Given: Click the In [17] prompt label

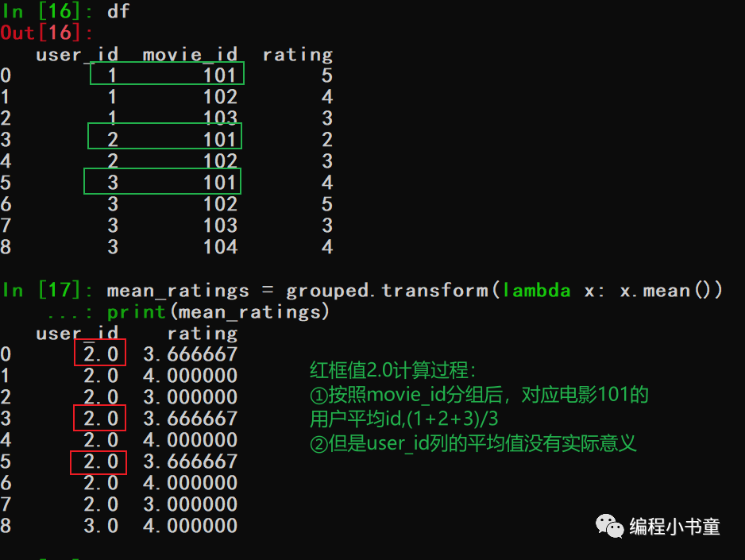Looking at the screenshot, I should 47,290.
